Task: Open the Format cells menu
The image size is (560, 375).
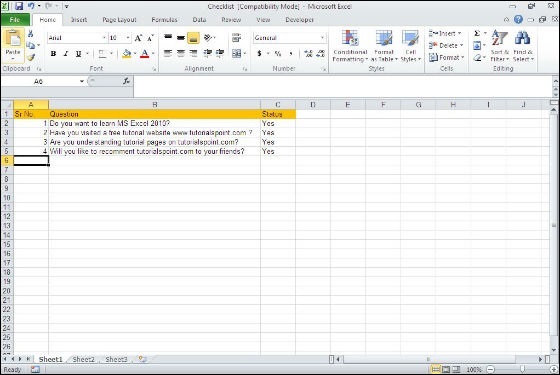Action: coord(446,58)
